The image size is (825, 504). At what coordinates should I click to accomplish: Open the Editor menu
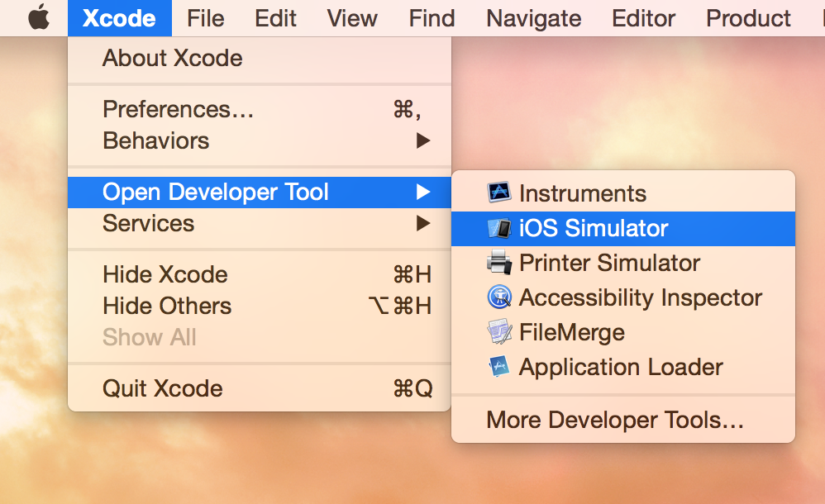click(643, 18)
